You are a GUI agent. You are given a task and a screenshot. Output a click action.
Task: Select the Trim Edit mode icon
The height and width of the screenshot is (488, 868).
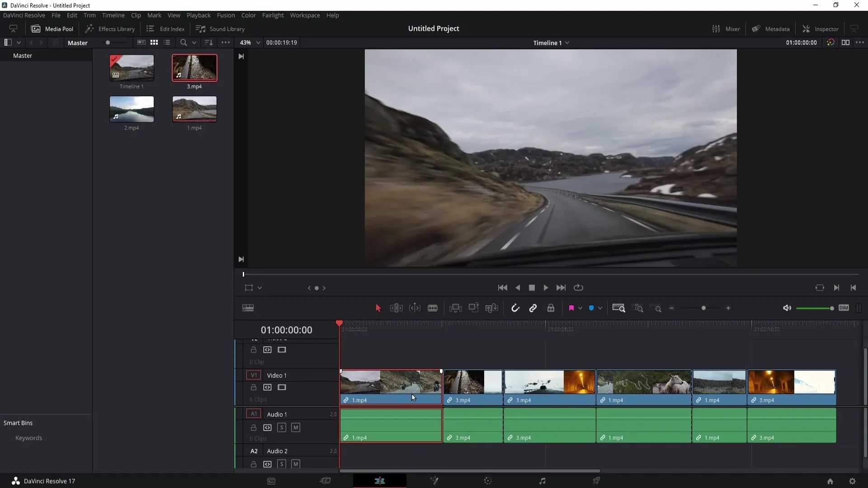pos(396,308)
